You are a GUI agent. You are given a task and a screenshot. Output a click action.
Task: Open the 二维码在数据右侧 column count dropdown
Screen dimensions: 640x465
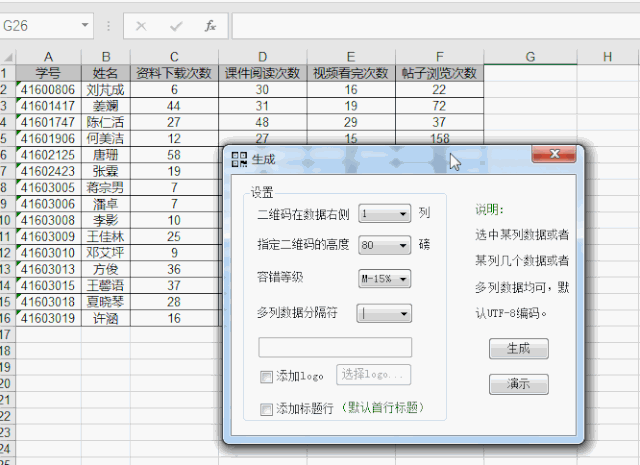click(x=384, y=214)
